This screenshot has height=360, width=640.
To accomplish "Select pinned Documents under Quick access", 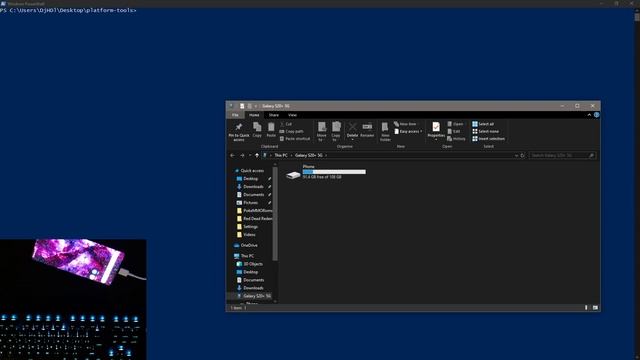I will (x=253, y=195).
